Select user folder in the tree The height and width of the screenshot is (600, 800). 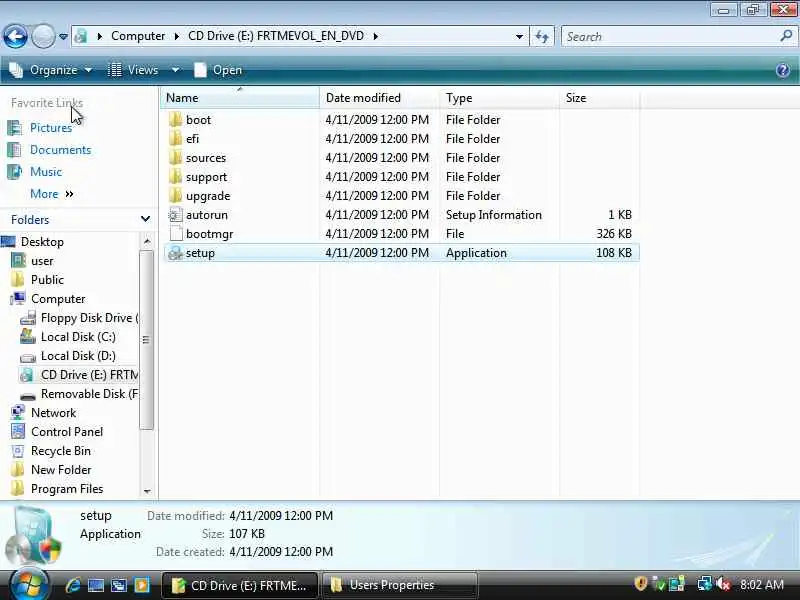pyautogui.click(x=42, y=261)
